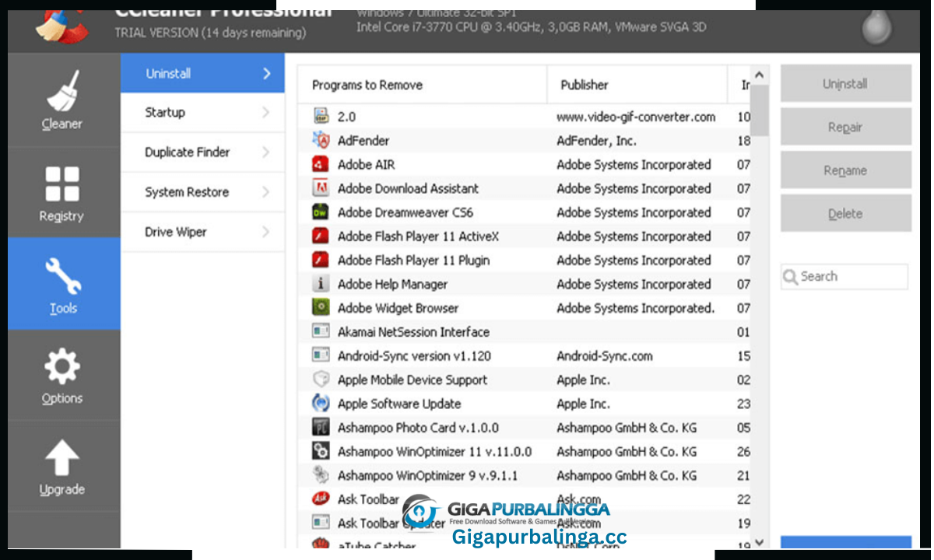
Task: Select the AdFender program row
Action: pyautogui.click(x=524, y=141)
